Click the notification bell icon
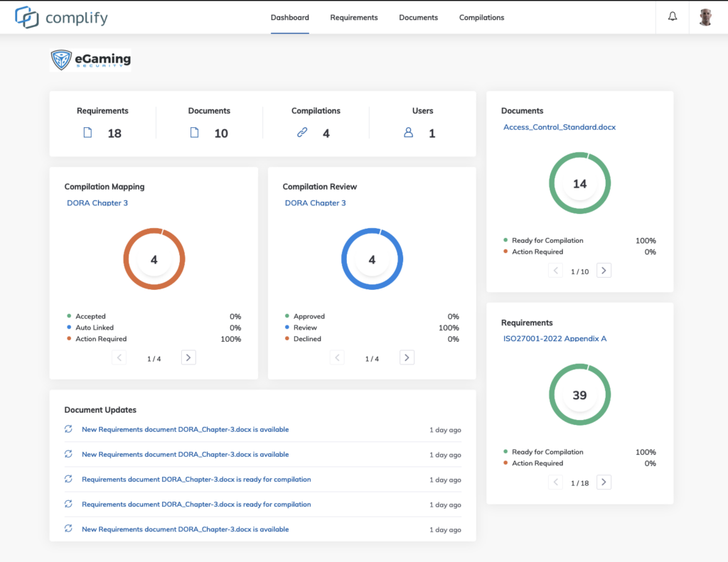 click(x=672, y=17)
